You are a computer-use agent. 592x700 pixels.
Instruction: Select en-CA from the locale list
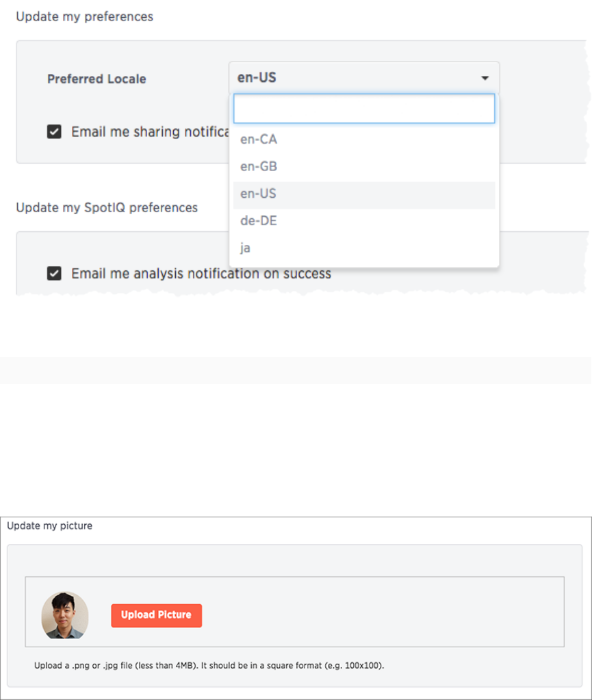364,140
